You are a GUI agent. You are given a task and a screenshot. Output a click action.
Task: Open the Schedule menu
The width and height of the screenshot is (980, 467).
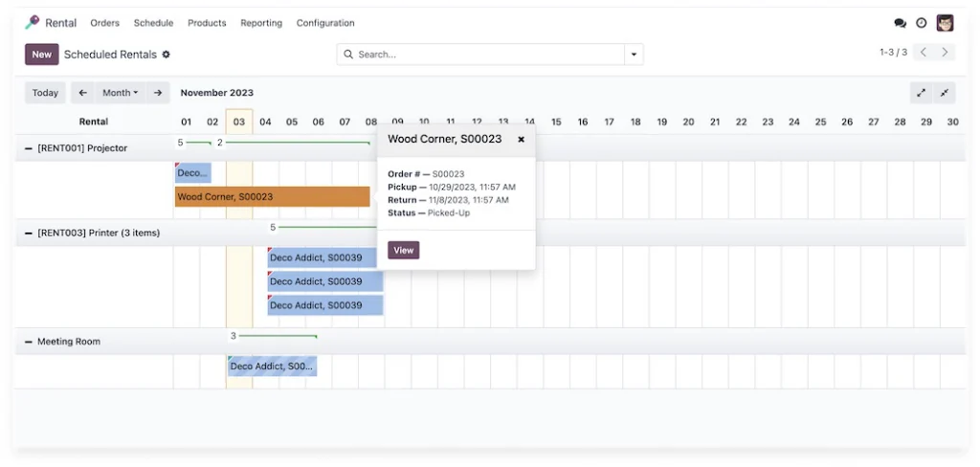pos(153,23)
